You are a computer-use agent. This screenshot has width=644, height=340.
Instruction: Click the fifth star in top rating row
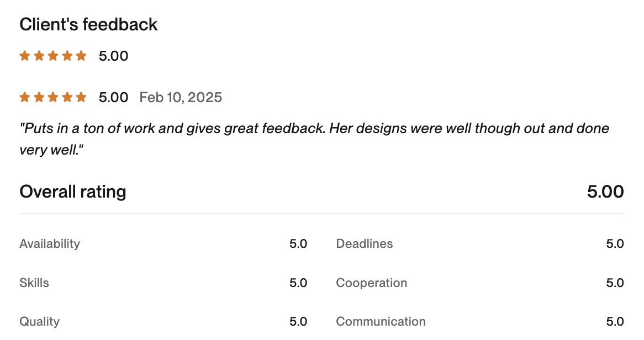point(81,56)
